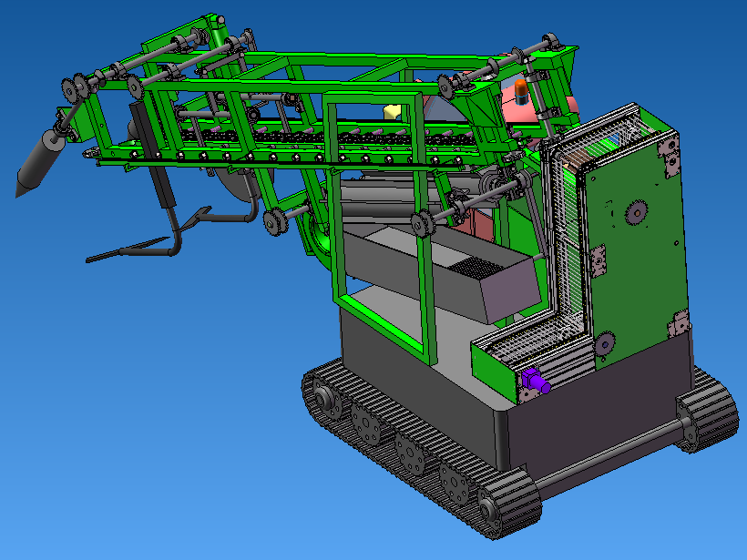
Task: Select the sprocket at lower right of cabinet
Action: click(x=603, y=345)
